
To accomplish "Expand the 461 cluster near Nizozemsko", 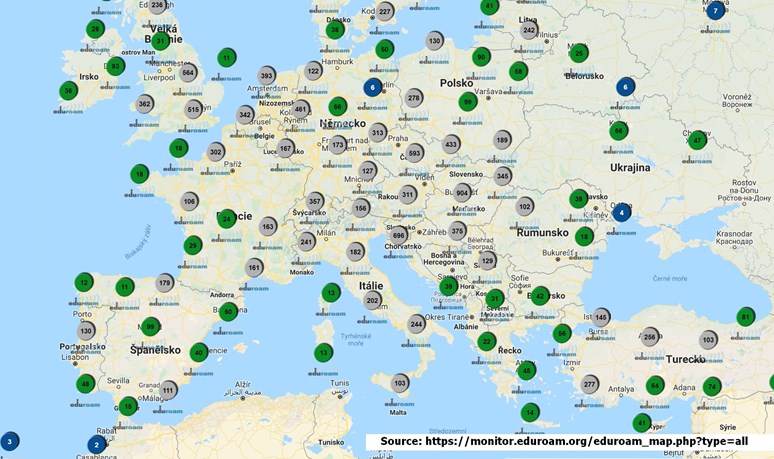I will coord(301,108).
